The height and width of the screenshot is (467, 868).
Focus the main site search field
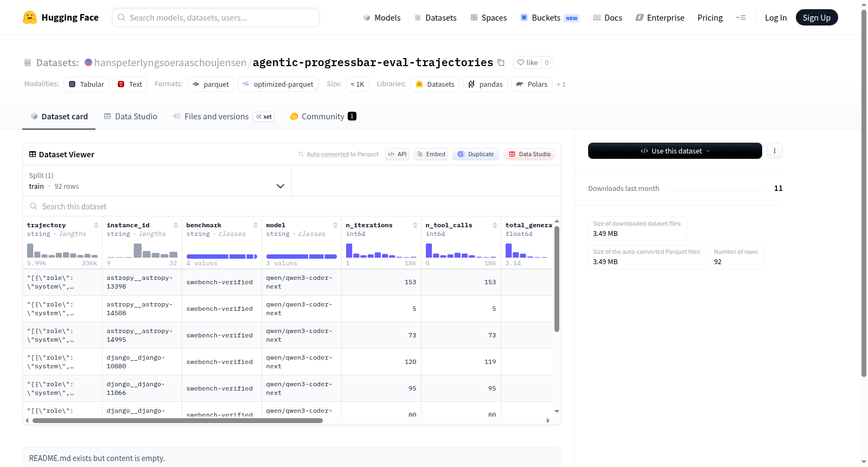click(216, 17)
